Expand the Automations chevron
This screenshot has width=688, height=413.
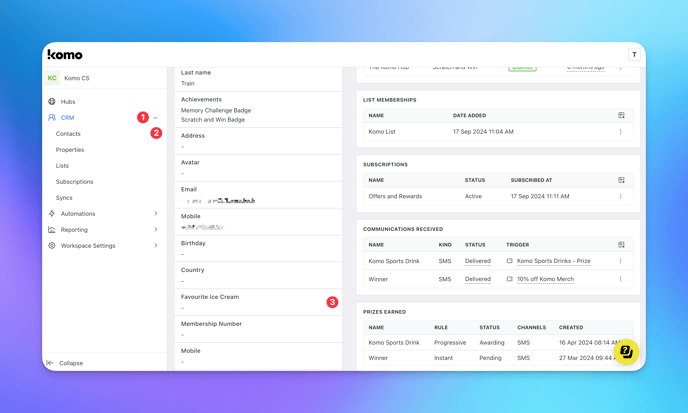click(x=156, y=214)
